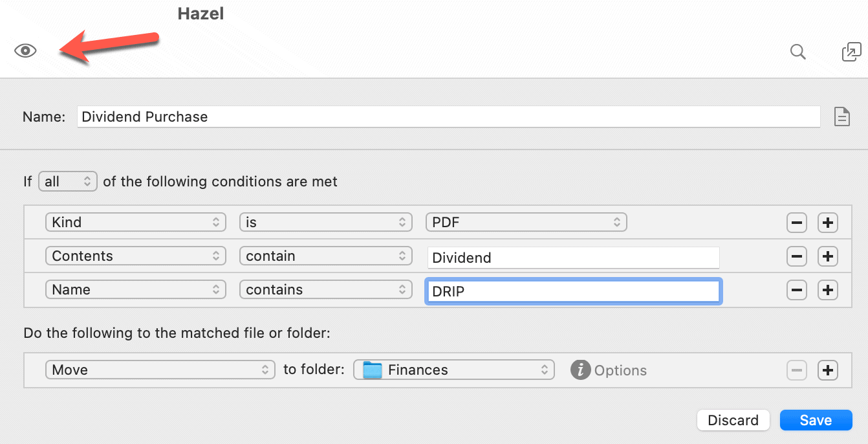Add condition after Kind row
This screenshot has height=444, width=868.
(x=828, y=223)
